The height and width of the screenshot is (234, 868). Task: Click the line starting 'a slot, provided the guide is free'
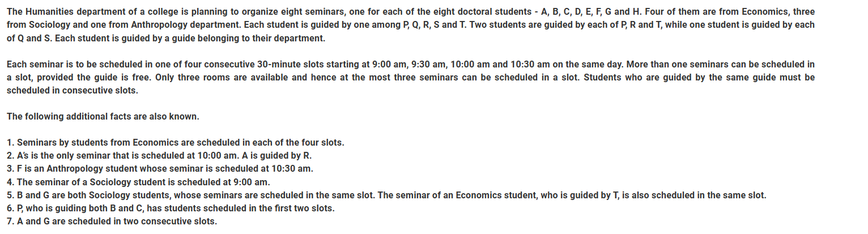click(x=411, y=78)
